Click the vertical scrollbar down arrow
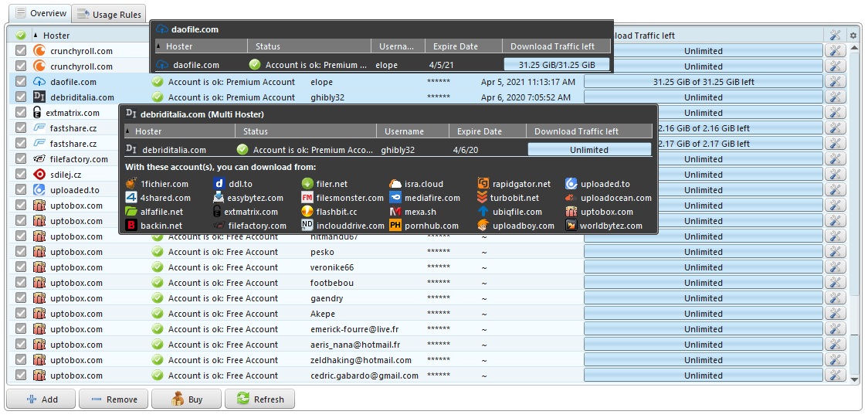Image resolution: width=868 pixels, height=418 pixels. click(x=853, y=379)
